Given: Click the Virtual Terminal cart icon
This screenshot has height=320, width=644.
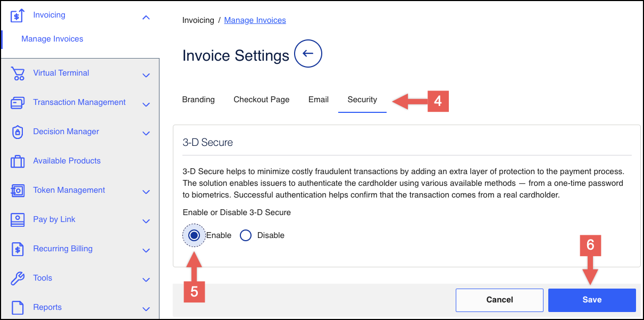Looking at the screenshot, I should click(x=18, y=73).
